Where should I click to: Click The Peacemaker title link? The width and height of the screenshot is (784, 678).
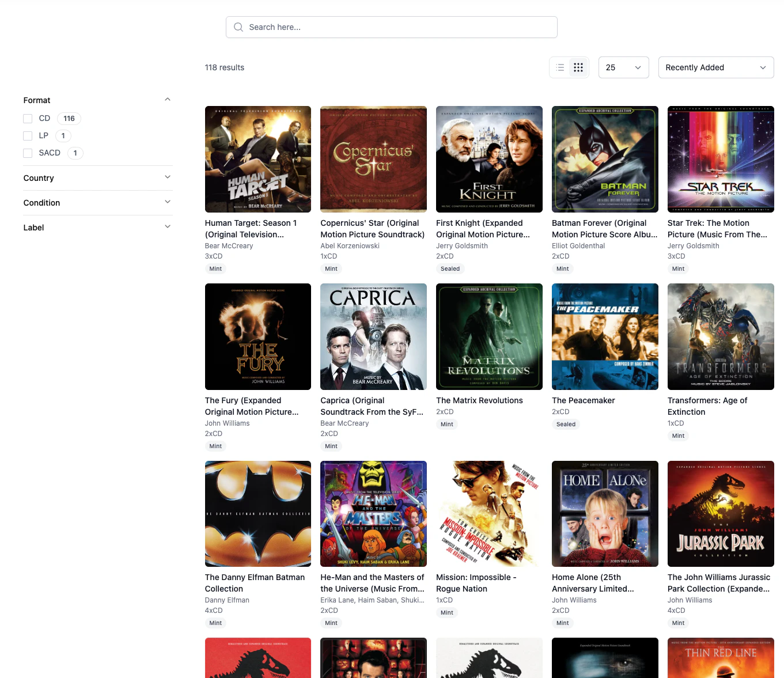pyautogui.click(x=584, y=400)
